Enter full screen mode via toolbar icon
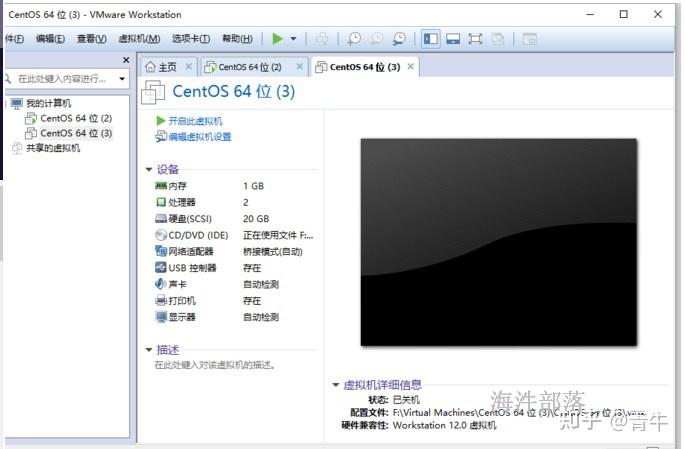 click(475, 39)
